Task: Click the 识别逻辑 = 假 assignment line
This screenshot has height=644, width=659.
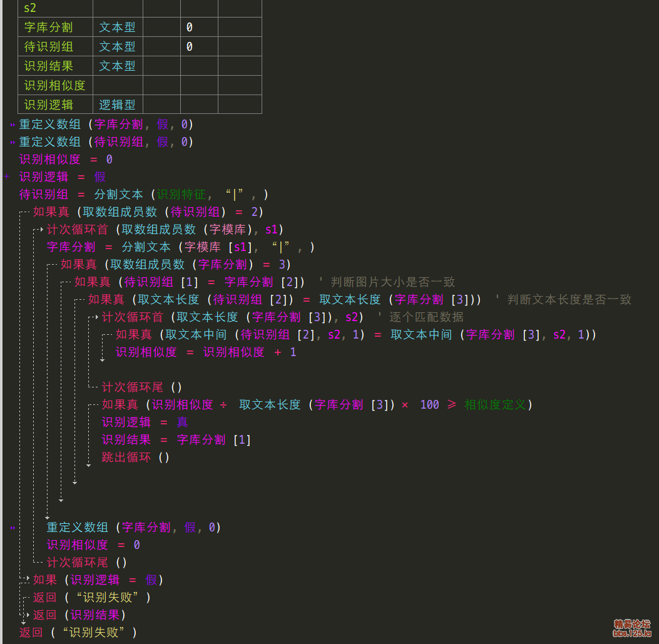Action: click(x=62, y=177)
